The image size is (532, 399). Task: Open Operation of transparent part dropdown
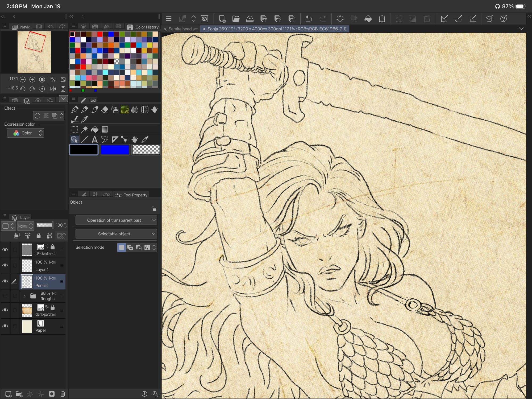[116, 220]
